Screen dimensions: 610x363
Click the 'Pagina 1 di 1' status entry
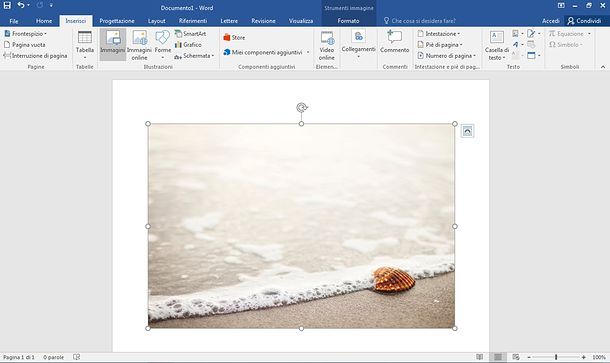pyautogui.click(x=19, y=357)
